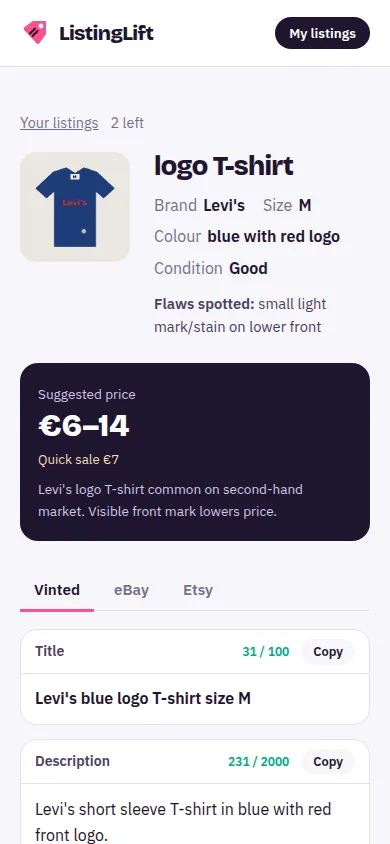
Task: Open the blue Levi's T-shirt thumbnail
Action: [x=75, y=207]
